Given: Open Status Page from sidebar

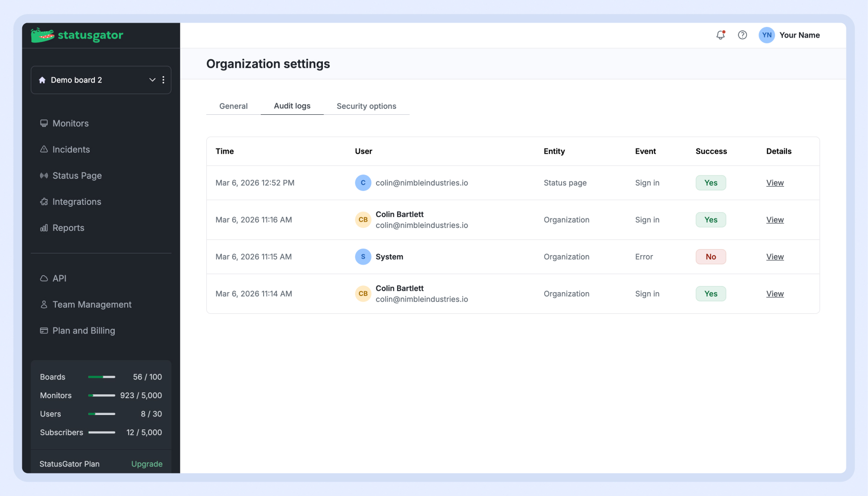Looking at the screenshot, I should click(77, 175).
